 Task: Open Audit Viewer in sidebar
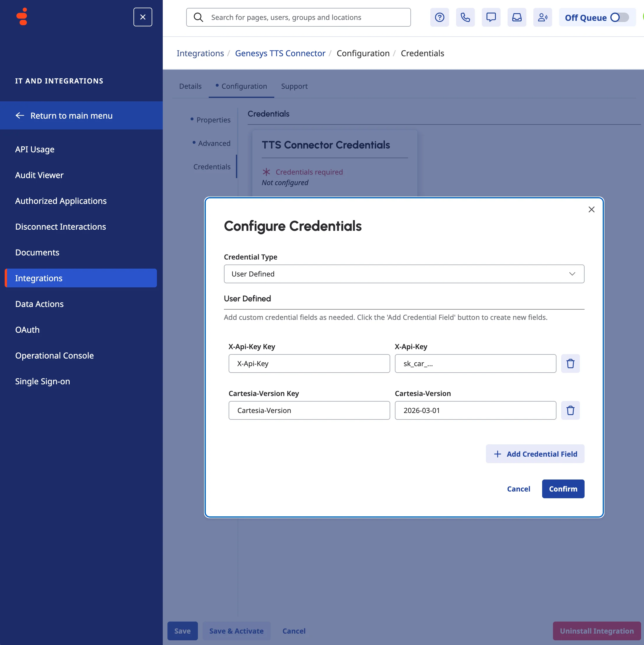pos(39,175)
